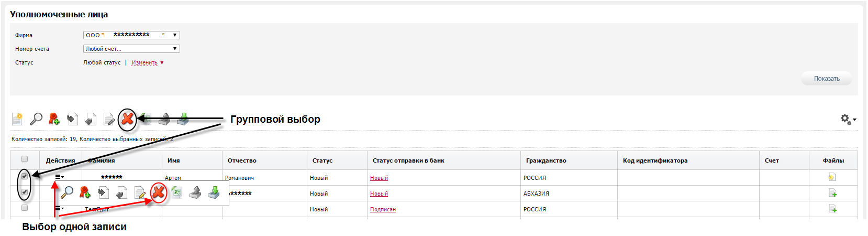
Task: Expand the gear settings menu
Action: pos(848,120)
